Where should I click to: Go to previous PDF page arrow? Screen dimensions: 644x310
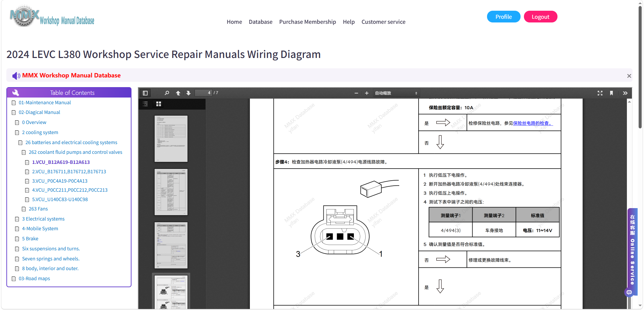point(178,93)
